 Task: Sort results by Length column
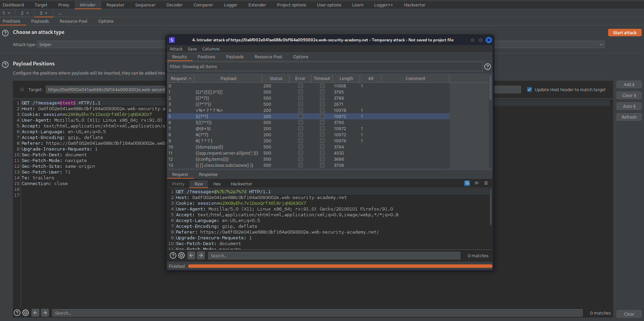346,79
